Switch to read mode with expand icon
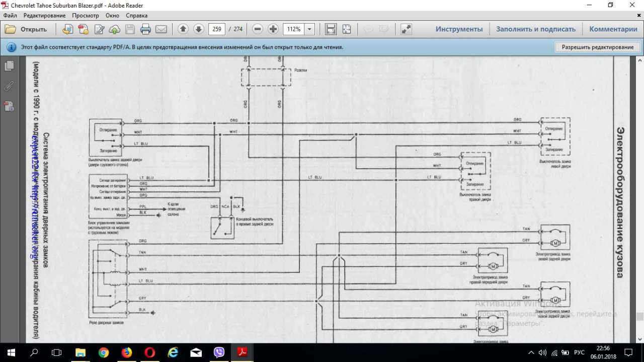 point(406,29)
